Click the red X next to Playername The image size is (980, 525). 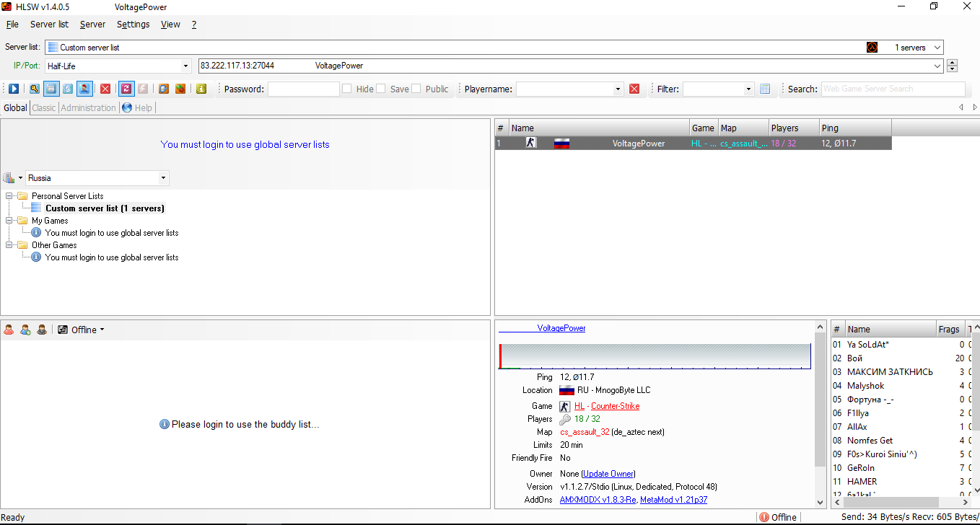[634, 89]
